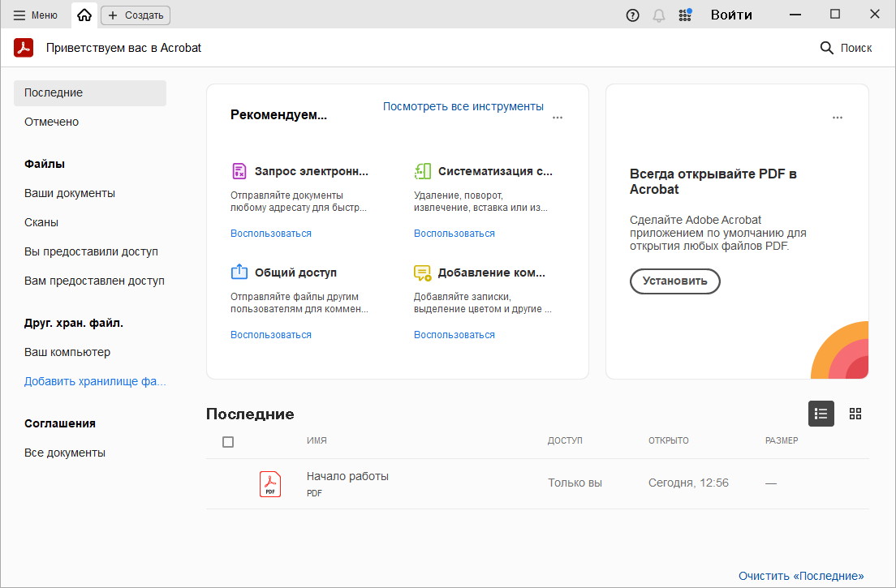Image resolution: width=896 pixels, height=588 pixels.
Task: Sort by ДОСТУП column header
Action: click(x=565, y=440)
